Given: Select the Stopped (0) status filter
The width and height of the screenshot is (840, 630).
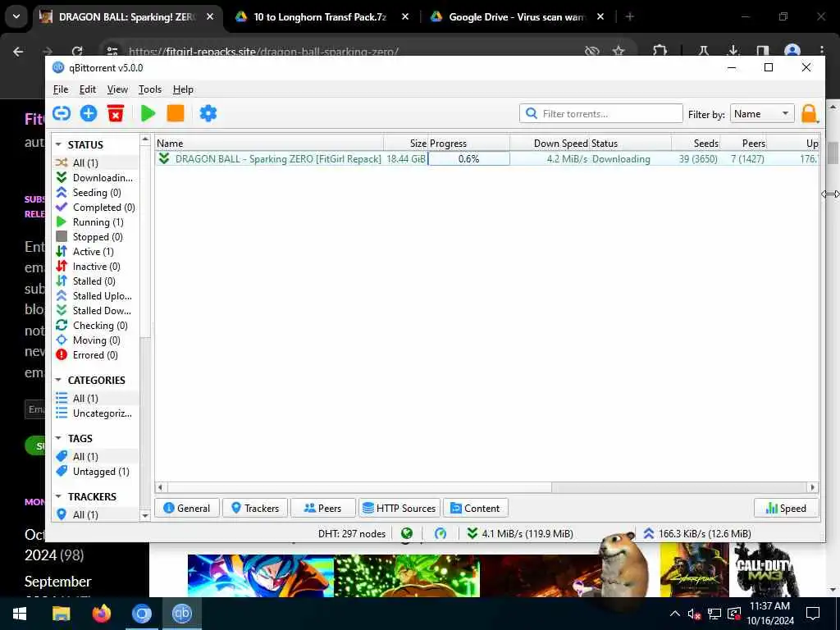Looking at the screenshot, I should coord(95,237).
